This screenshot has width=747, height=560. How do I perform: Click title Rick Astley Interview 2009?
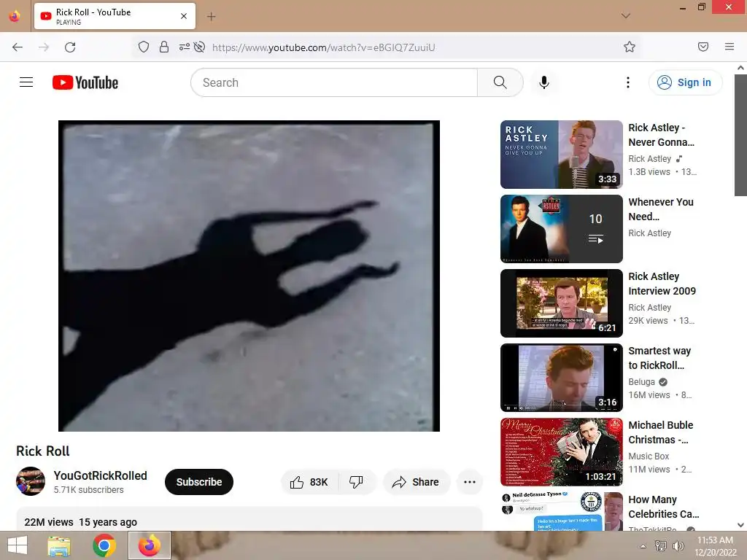(662, 284)
